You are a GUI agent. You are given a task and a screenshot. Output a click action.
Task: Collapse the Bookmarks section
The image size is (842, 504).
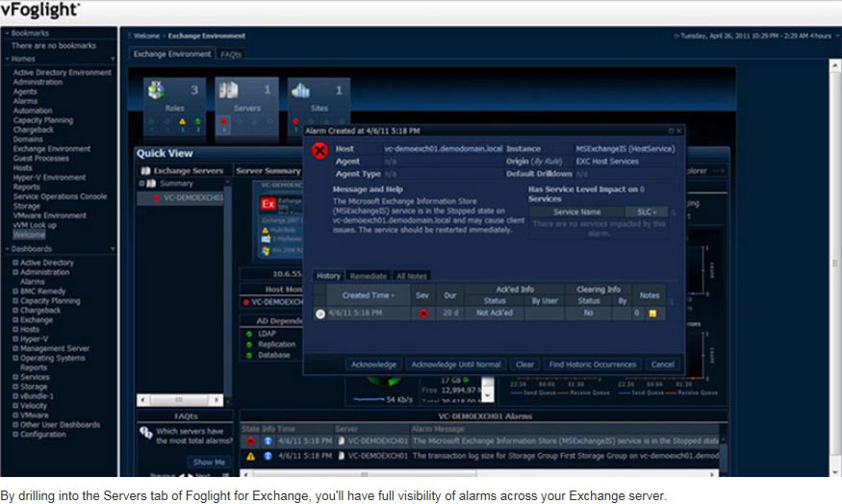7,34
